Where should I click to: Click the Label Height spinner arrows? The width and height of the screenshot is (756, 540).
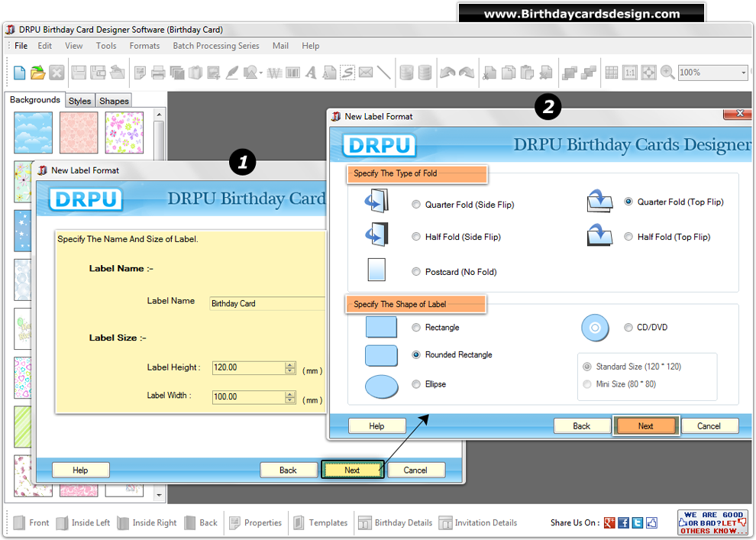tap(289, 367)
